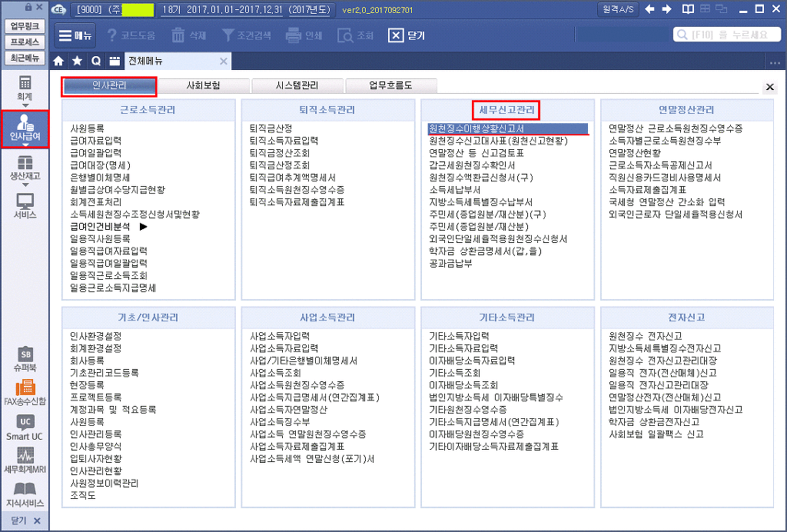Go forward with right arrow icon

click(x=666, y=9)
